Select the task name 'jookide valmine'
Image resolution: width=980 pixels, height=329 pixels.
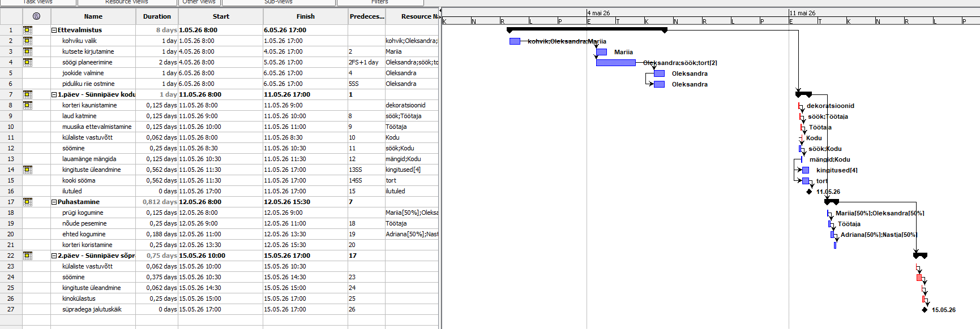coord(83,73)
